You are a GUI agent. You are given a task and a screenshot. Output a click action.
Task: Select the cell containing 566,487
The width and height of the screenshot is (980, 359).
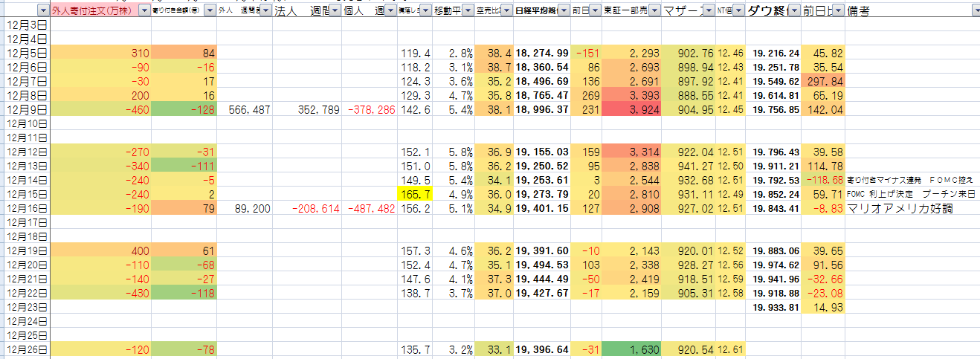(245, 109)
